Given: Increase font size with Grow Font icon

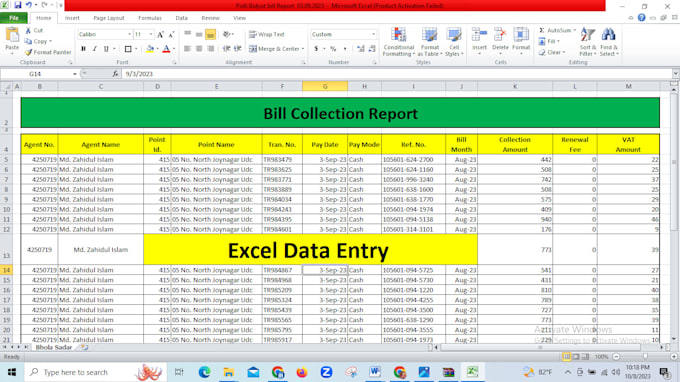Looking at the screenshot, I should 160,34.
